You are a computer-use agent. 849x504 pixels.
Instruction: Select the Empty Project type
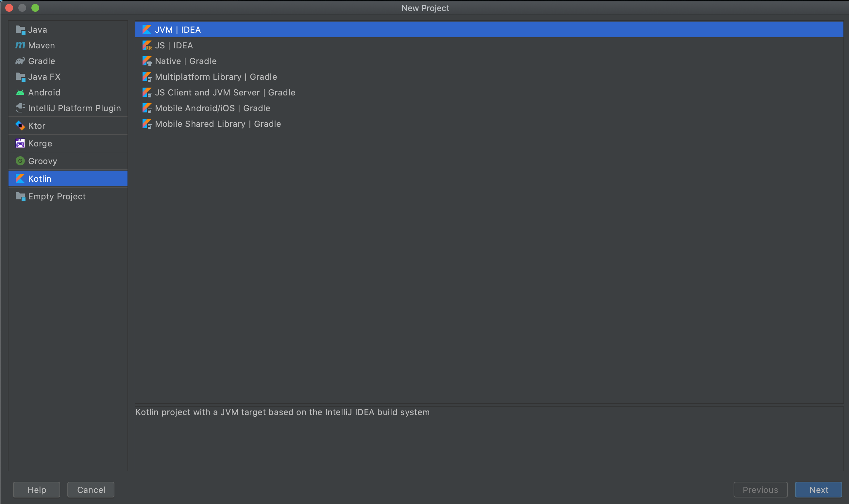(x=57, y=195)
